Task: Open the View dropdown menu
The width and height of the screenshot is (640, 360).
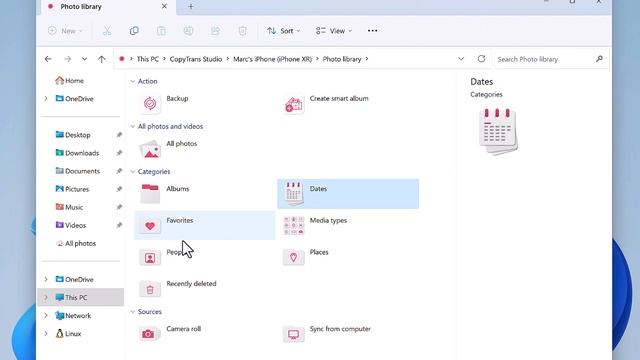Action: click(x=333, y=31)
